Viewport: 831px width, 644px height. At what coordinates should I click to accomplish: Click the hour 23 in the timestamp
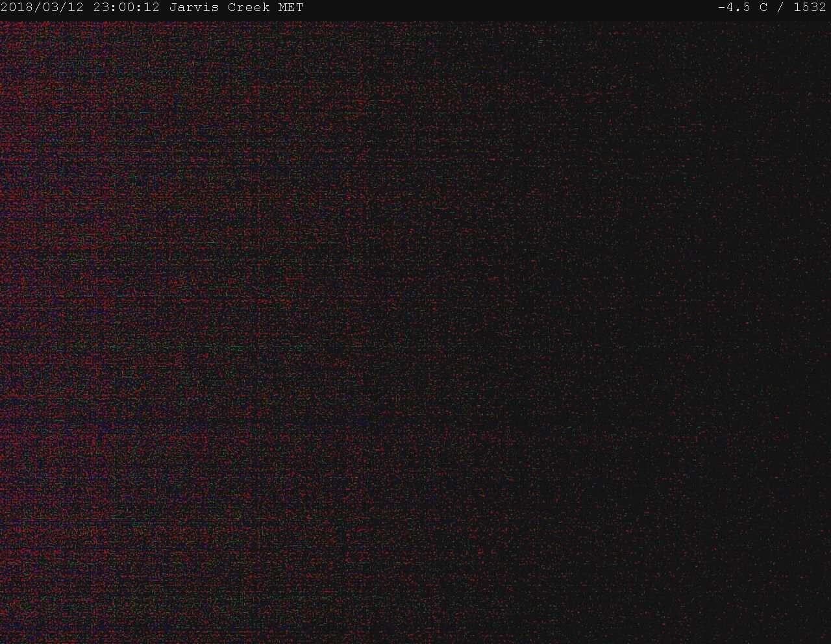click(101, 8)
